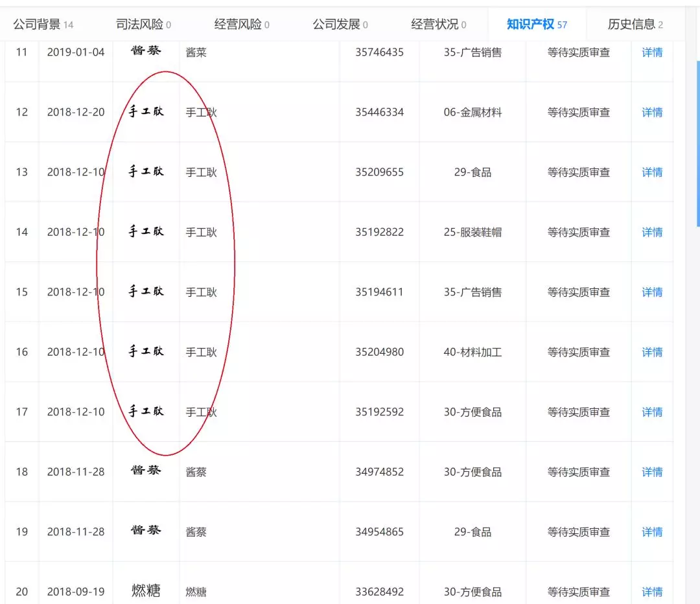Open 详情 for registration 35204980

point(652,352)
